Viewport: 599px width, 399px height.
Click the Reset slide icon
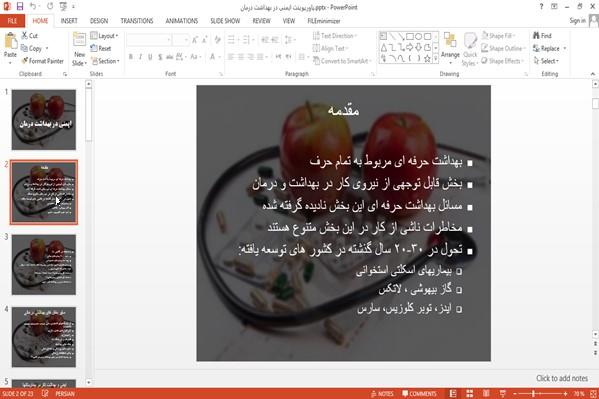pyautogui.click(x=94, y=48)
